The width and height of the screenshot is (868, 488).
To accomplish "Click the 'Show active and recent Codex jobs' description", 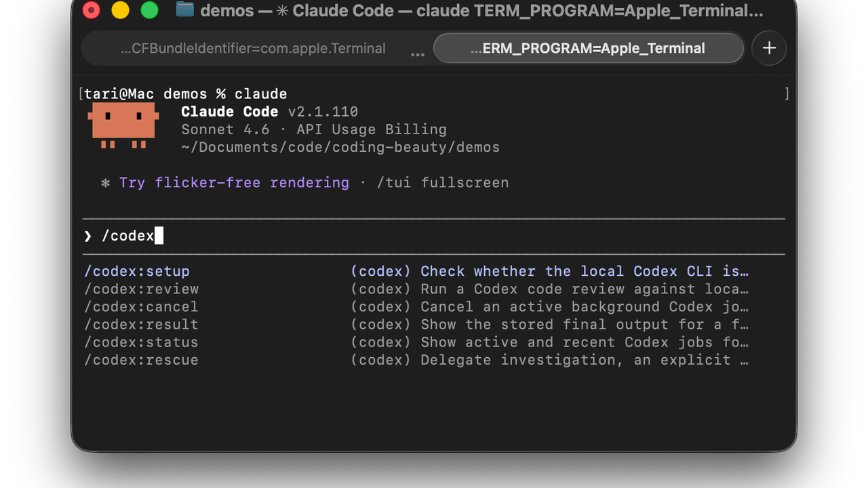I will click(585, 342).
